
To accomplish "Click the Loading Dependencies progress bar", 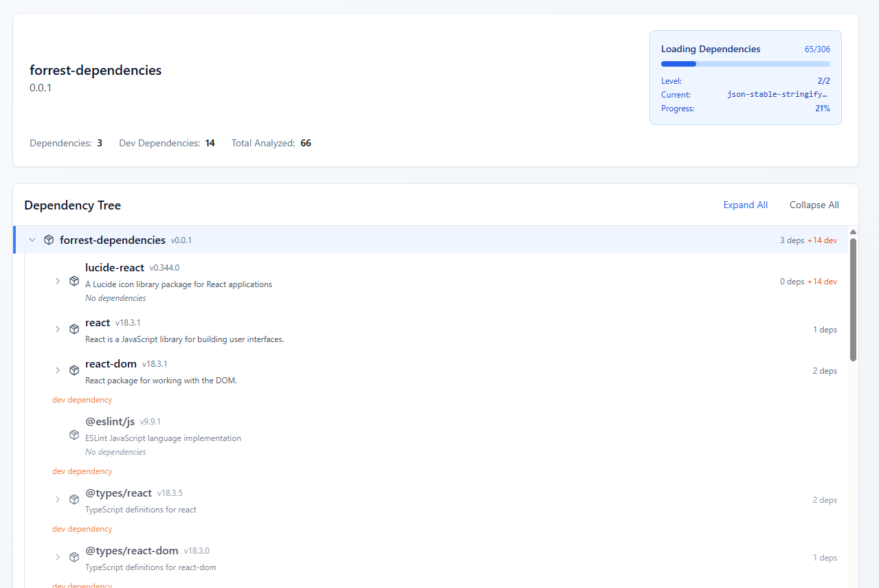I will [745, 64].
